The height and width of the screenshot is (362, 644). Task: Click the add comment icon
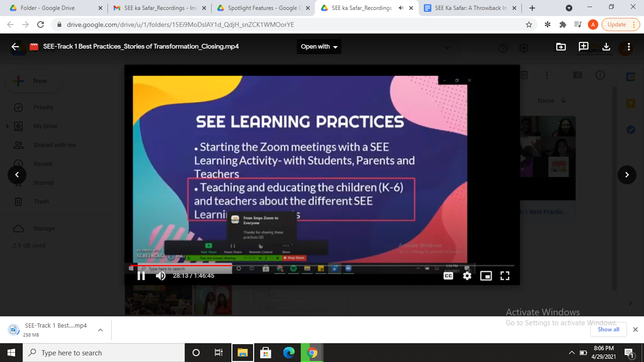583,46
